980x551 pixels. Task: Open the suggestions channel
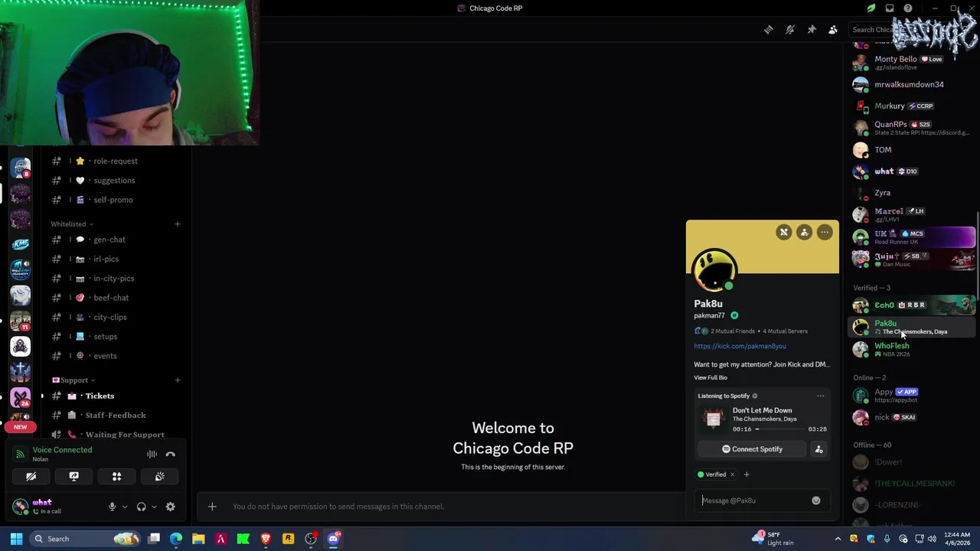[115, 181]
